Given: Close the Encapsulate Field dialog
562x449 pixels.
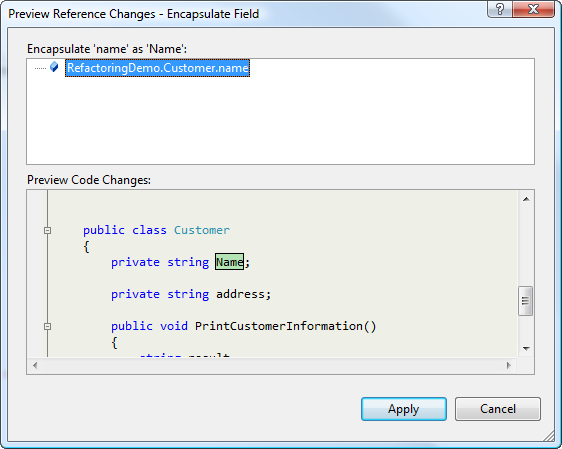Looking at the screenshot, I should coord(533,9).
